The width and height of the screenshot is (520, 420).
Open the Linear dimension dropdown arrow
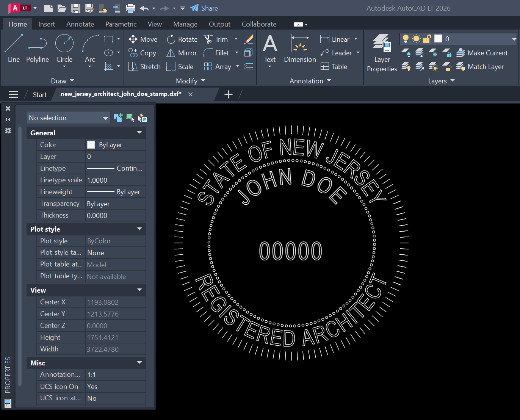pos(356,39)
